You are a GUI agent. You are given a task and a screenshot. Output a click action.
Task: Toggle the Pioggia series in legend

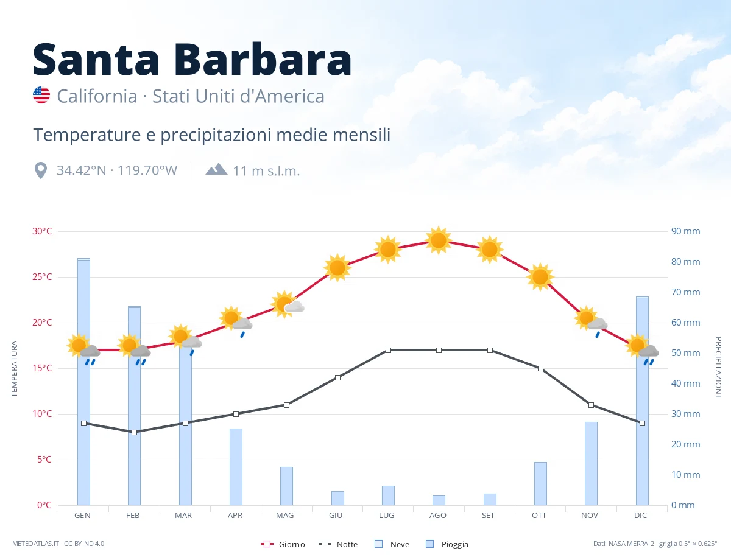click(447, 544)
